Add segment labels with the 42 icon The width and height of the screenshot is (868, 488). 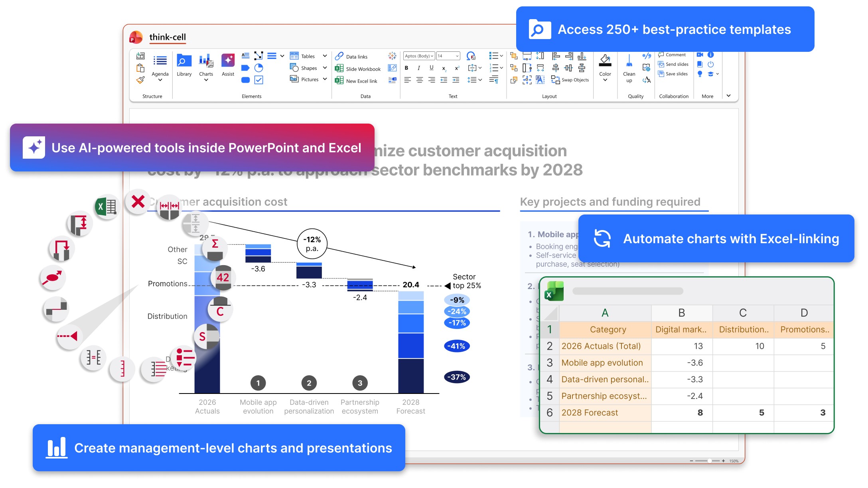(223, 277)
